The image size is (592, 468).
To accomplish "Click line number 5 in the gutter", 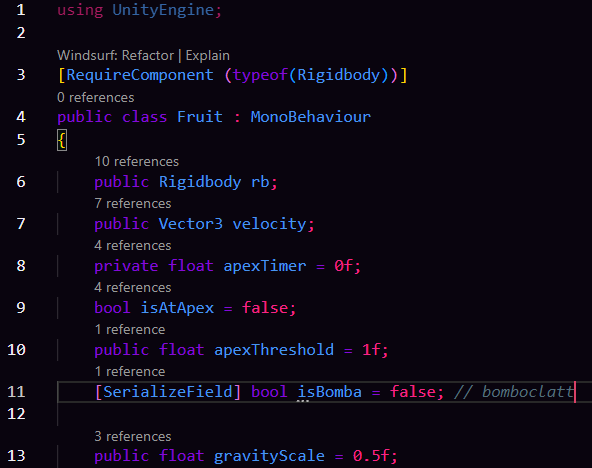I will [x=21, y=140].
